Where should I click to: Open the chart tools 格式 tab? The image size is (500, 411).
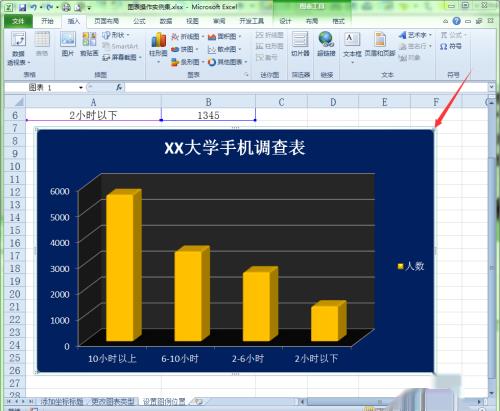pos(338,21)
